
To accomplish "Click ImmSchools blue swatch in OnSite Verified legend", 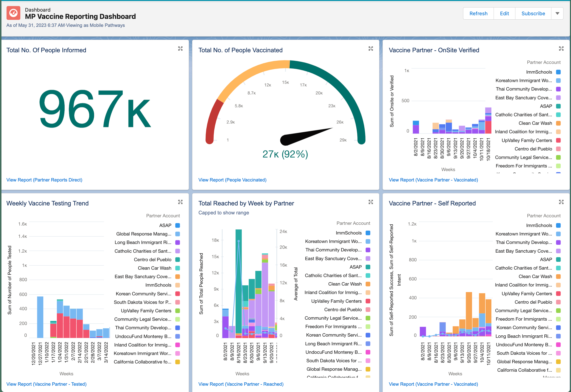I will coord(558,72).
